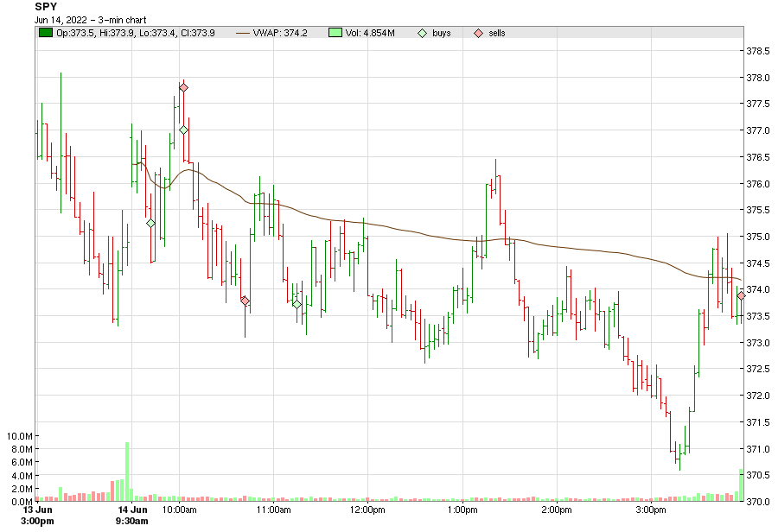Viewport: 778px width, 532px height.
Task: Click the 371.0 price axis label
Action: [758, 449]
